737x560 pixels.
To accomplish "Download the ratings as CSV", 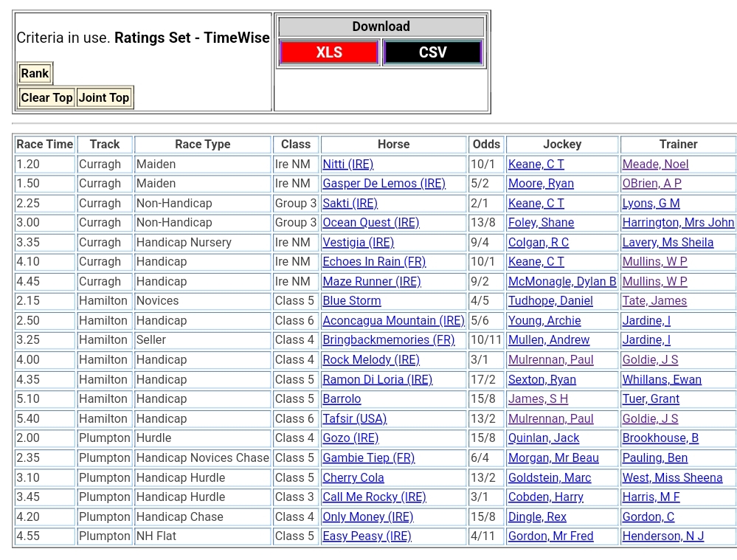I will [x=432, y=52].
